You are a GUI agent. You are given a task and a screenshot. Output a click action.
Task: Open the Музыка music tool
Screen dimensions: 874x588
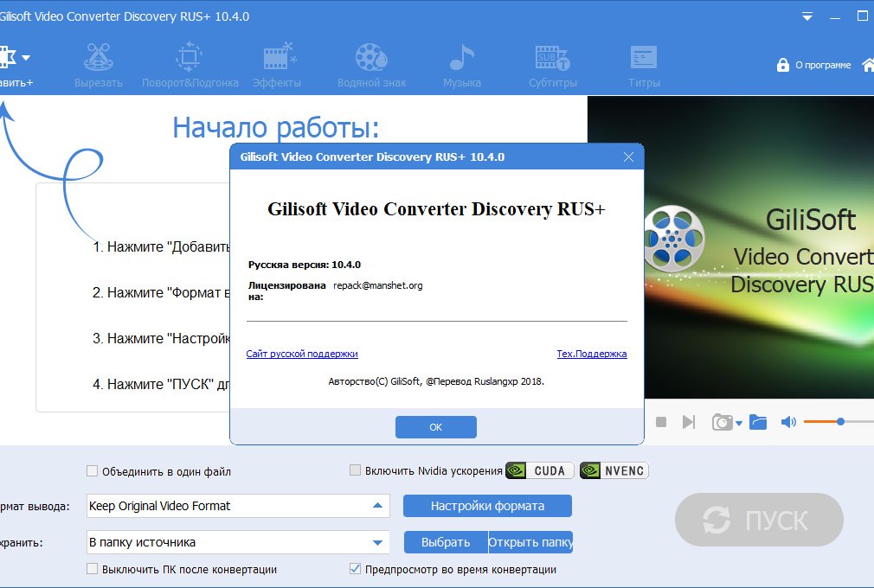[x=462, y=66]
